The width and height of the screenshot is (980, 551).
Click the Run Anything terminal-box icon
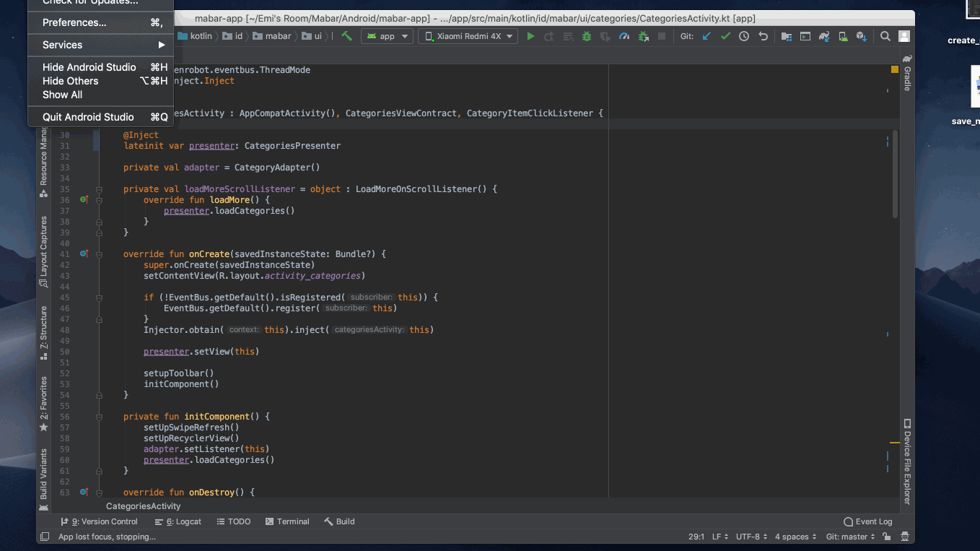[805, 36]
